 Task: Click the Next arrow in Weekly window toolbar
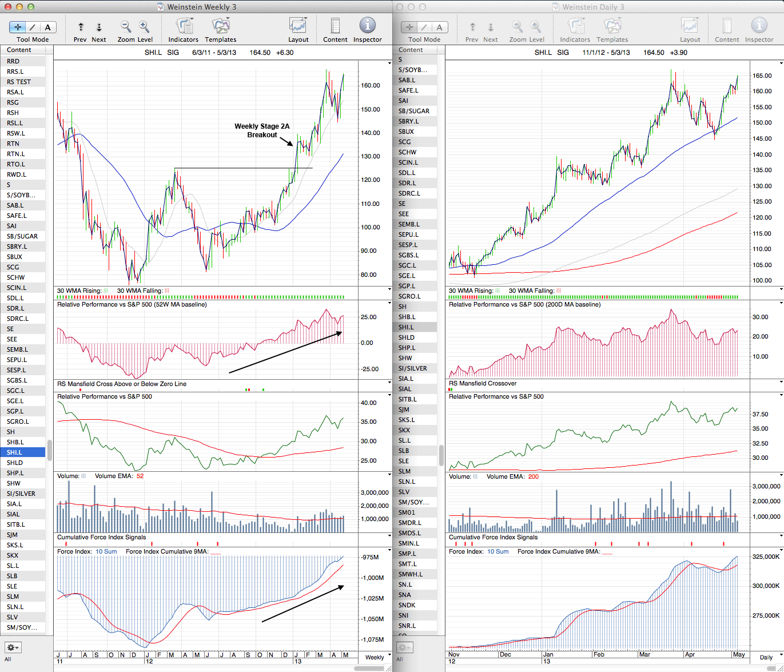tap(99, 27)
